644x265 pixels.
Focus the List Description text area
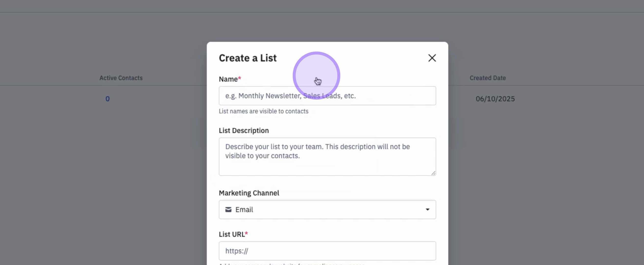pyautogui.click(x=327, y=157)
